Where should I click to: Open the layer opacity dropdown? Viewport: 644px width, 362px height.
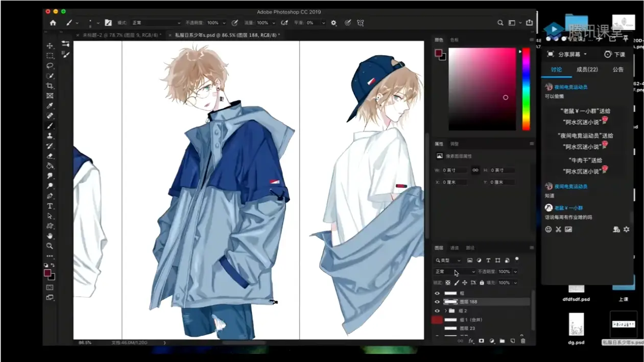(x=515, y=272)
